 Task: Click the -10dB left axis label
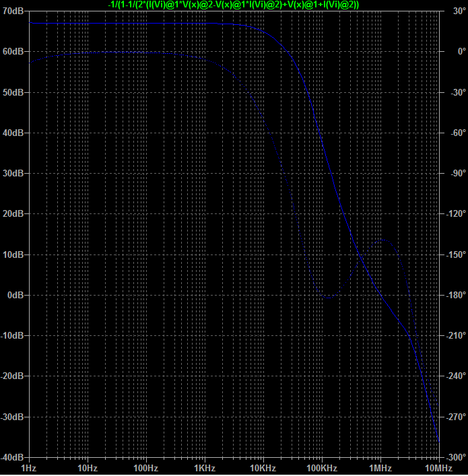(12, 335)
